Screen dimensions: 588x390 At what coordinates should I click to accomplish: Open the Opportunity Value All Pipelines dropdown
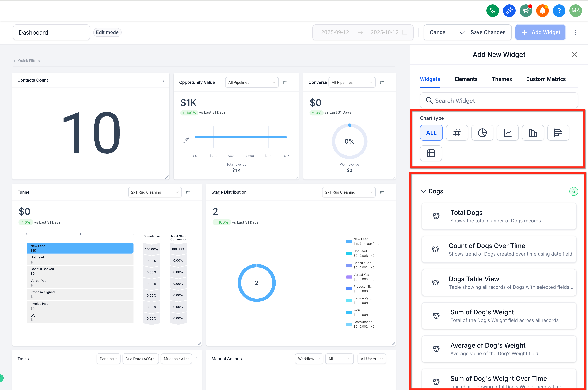[x=252, y=82]
